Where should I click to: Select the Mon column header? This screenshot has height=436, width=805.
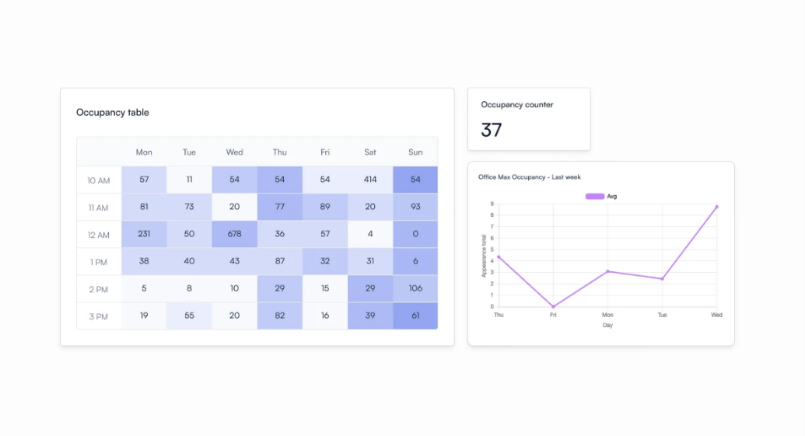tap(144, 152)
